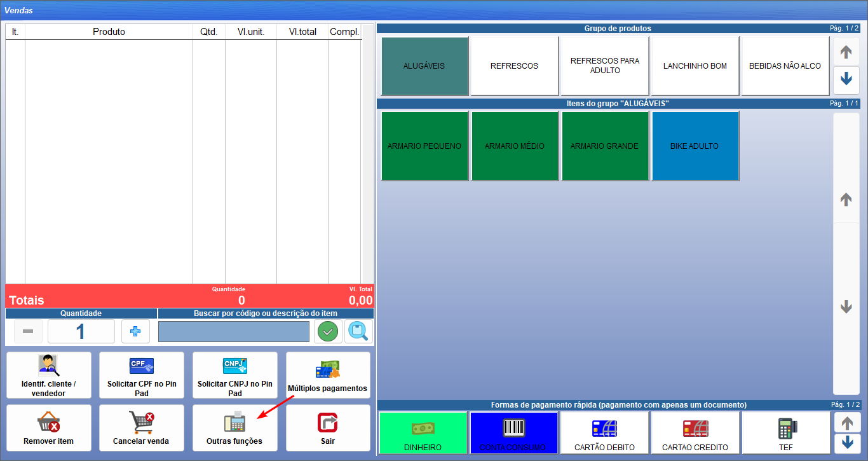Open item search magnifier button

(x=359, y=331)
